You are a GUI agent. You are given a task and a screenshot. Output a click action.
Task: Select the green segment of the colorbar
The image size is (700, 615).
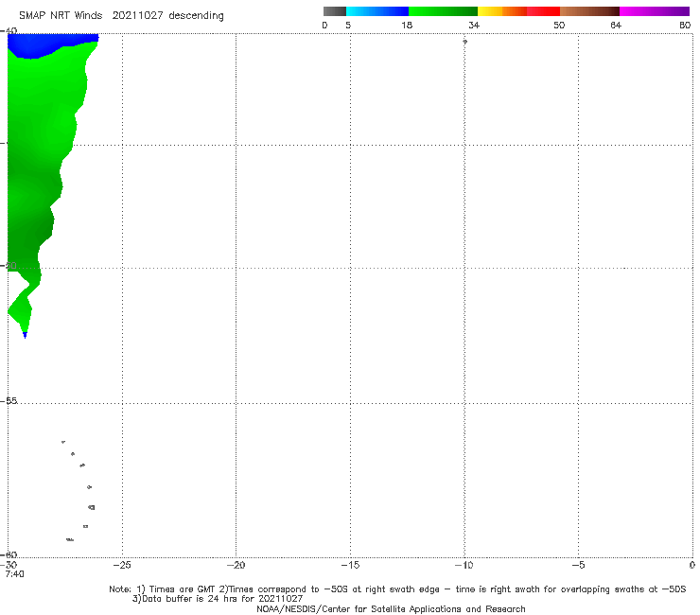pos(443,11)
